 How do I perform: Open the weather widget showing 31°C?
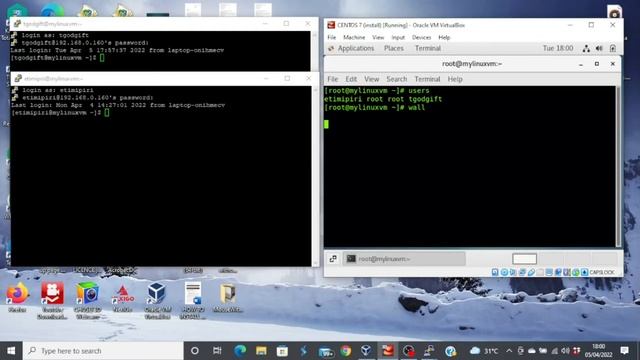[484, 351]
